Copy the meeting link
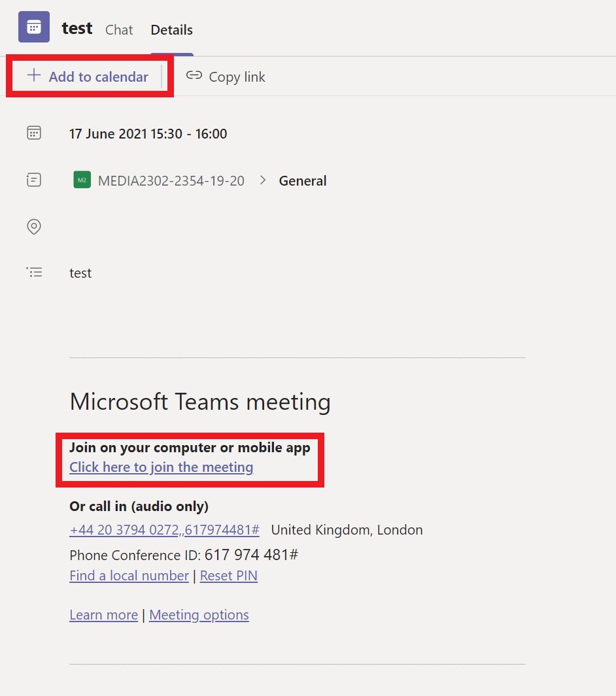The width and height of the screenshot is (616, 696). tap(226, 77)
